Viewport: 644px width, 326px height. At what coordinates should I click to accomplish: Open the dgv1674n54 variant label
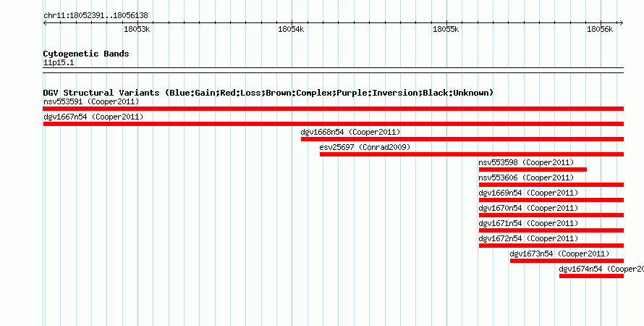tap(601, 269)
